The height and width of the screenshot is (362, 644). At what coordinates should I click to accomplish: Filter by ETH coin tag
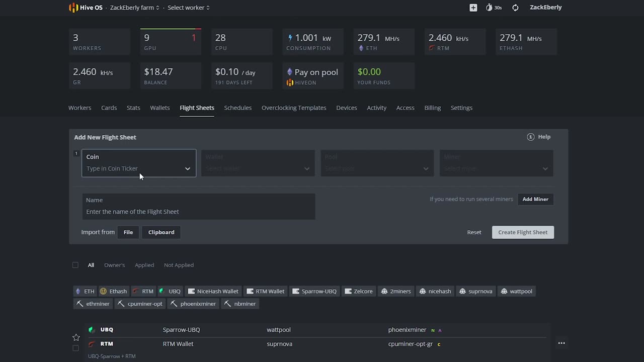(x=85, y=291)
